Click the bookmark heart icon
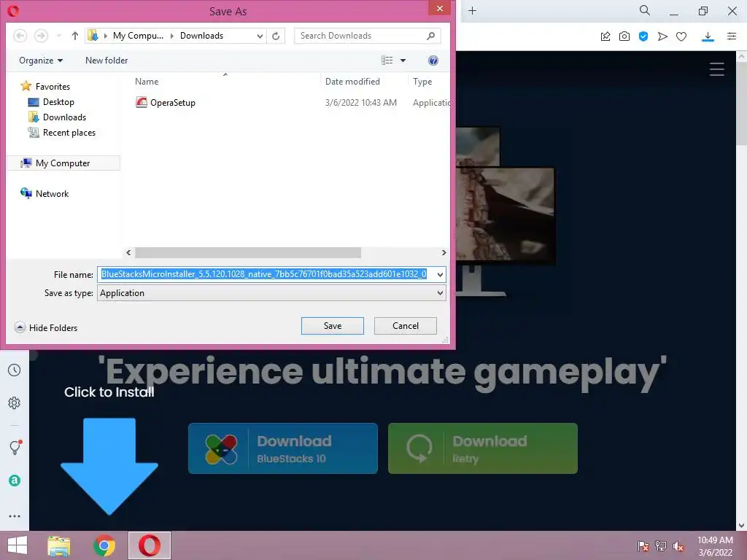The image size is (747, 560). pos(681,36)
